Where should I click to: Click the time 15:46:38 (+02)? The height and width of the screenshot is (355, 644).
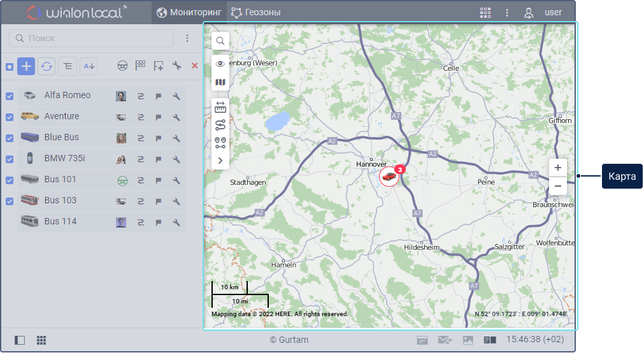(x=534, y=340)
